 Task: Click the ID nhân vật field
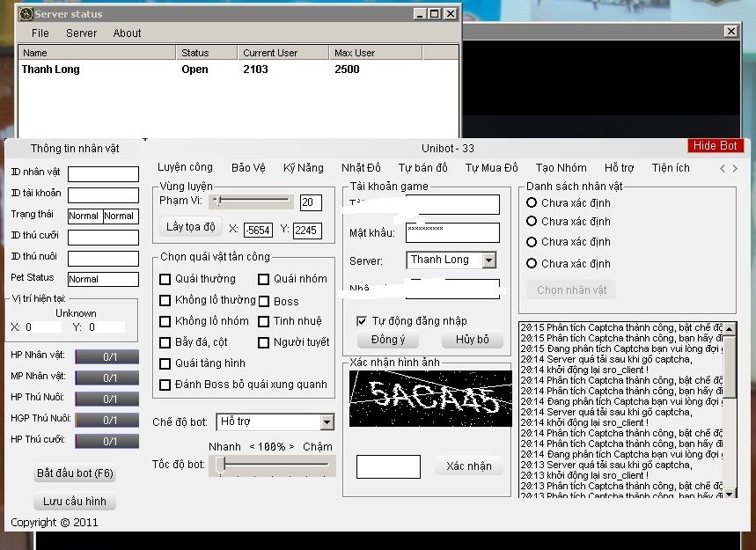(103, 173)
